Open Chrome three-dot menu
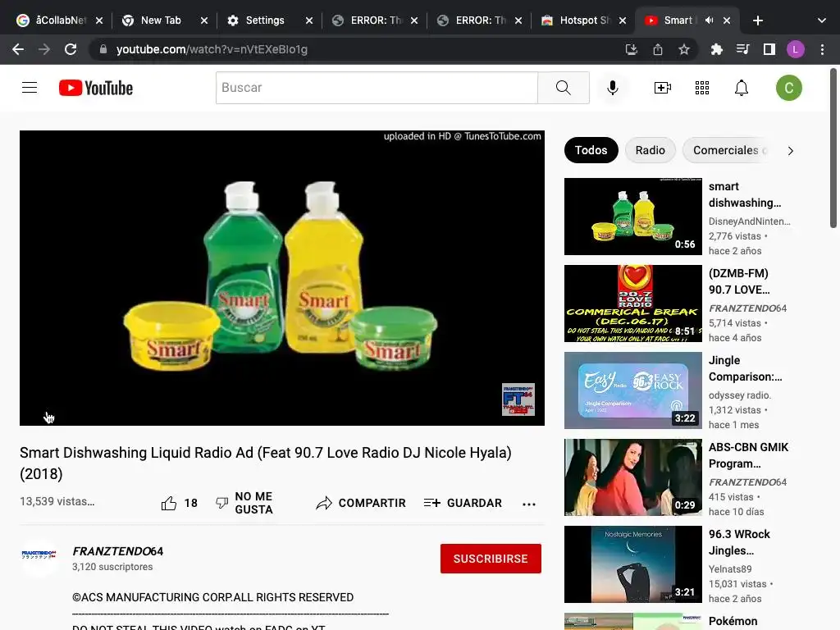This screenshot has width=840, height=630. click(x=822, y=49)
